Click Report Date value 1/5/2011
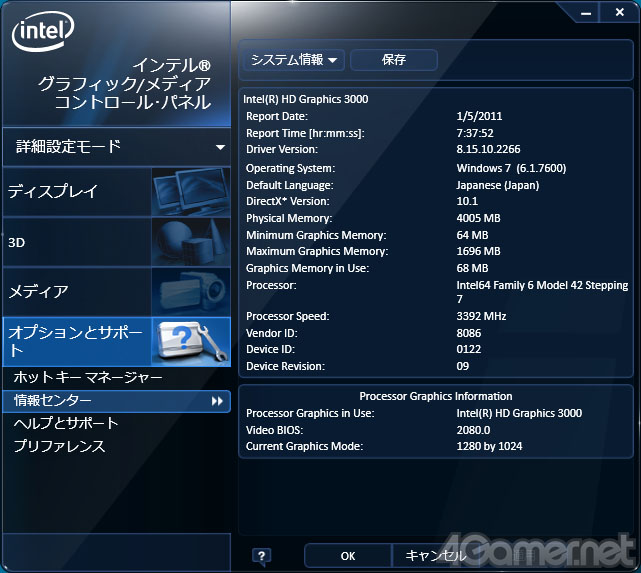 point(479,116)
